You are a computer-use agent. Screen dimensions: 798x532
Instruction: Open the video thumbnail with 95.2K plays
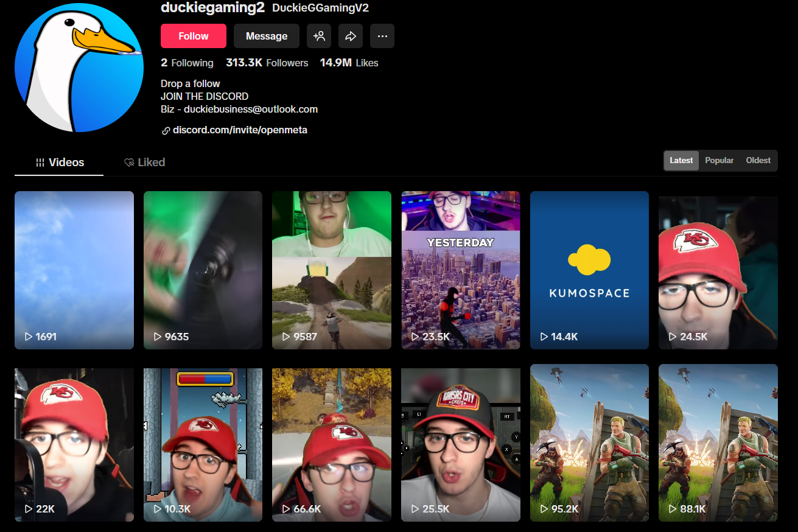coord(589,443)
